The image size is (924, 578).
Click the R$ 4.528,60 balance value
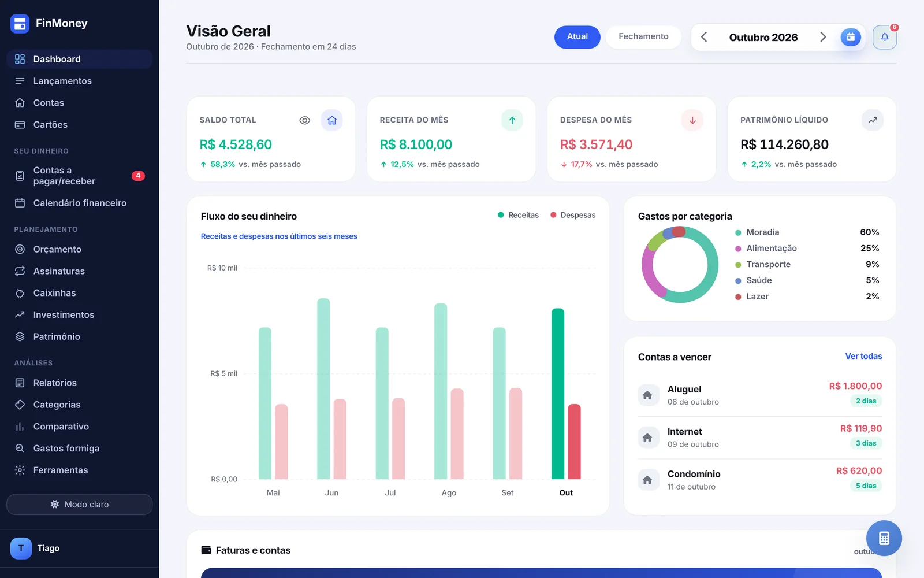click(236, 144)
